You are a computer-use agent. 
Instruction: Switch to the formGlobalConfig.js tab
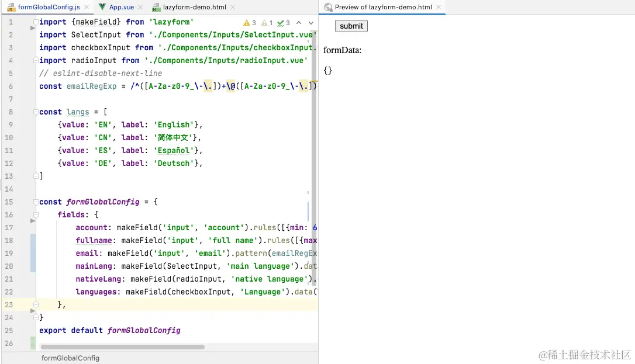49,7
